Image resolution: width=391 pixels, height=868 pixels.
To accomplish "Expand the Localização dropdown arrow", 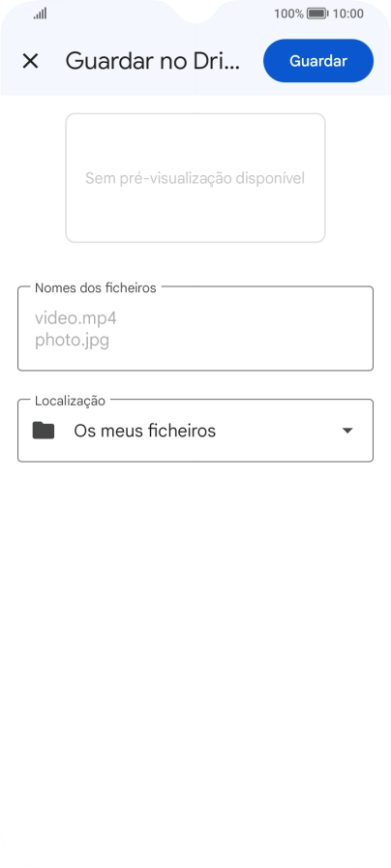I will click(x=347, y=431).
